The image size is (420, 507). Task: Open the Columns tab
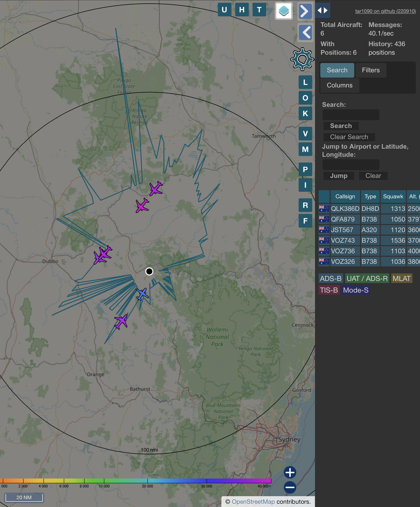(x=340, y=85)
